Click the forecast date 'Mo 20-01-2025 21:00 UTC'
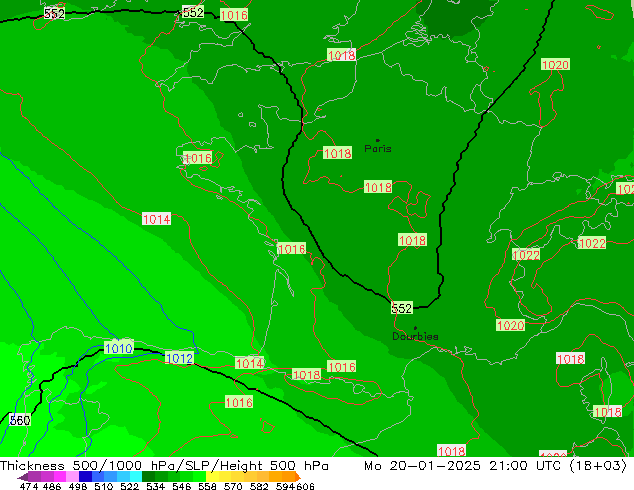This screenshot has width=634, height=490. (x=463, y=466)
